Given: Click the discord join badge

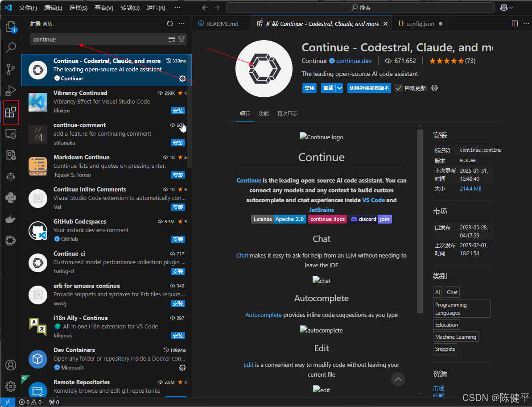Looking at the screenshot, I should pos(371,219).
